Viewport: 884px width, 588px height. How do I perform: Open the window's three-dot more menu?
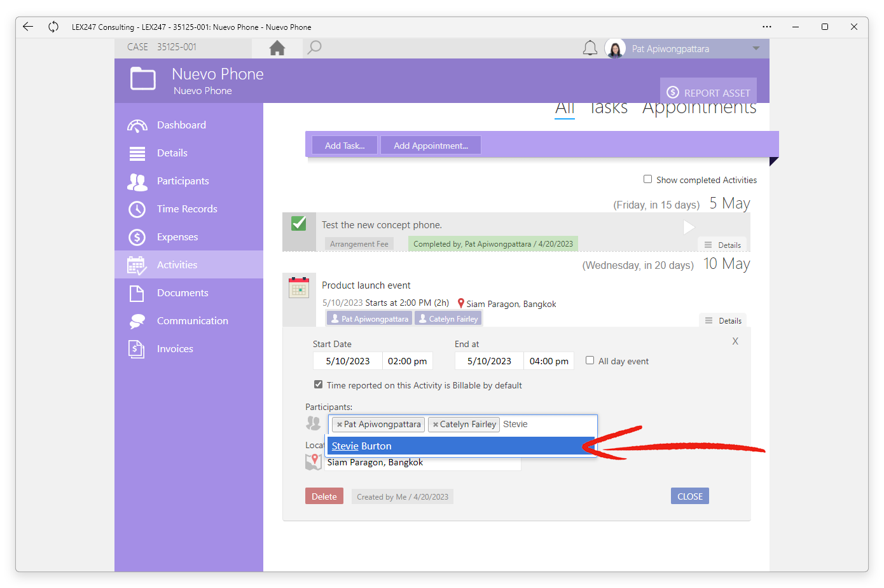(x=767, y=27)
